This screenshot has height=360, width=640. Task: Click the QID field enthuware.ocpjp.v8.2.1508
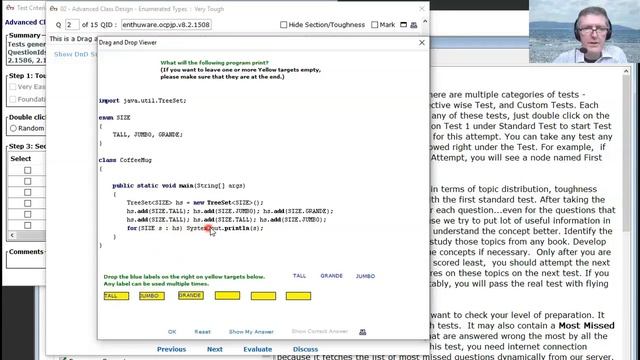pos(166,24)
